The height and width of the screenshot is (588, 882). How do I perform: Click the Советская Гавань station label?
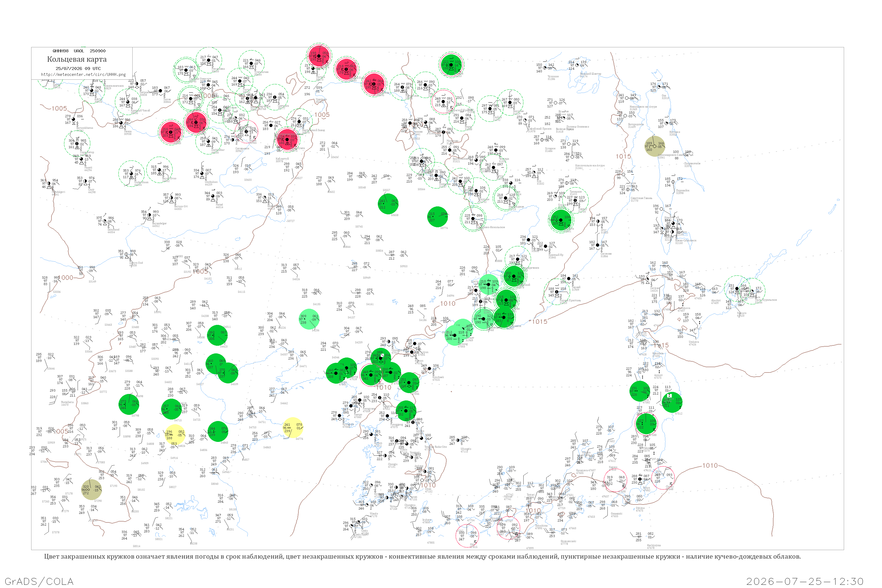[641, 198]
